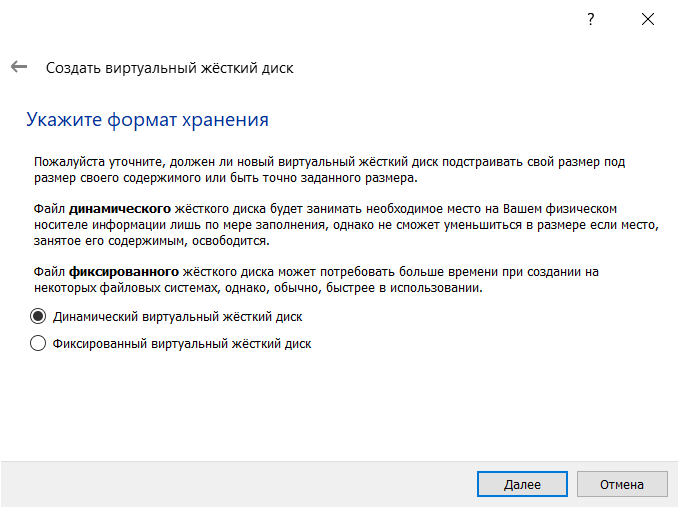Click the text line ending with освободится
679x508 pixels.
pyautogui.click(x=152, y=241)
